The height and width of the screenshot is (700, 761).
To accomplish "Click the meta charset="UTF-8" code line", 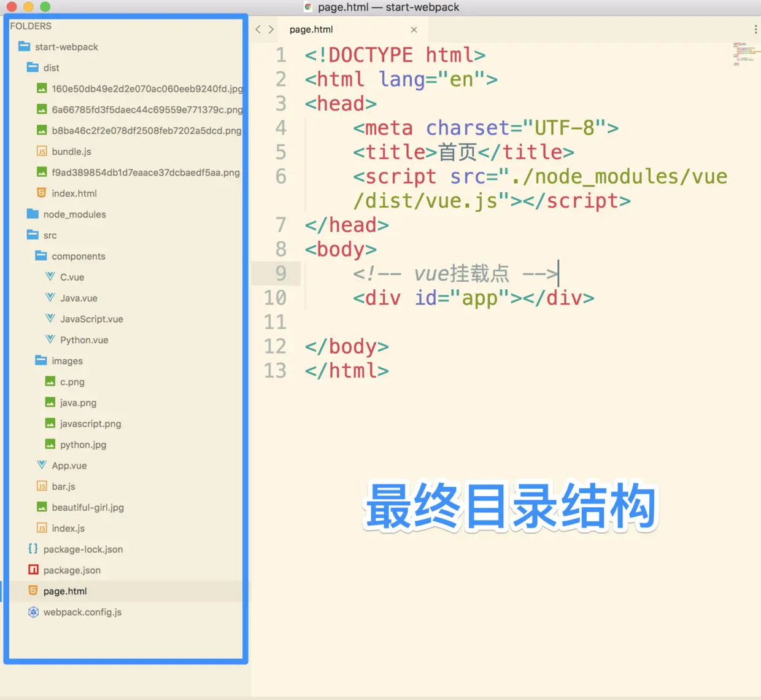I will pos(485,128).
